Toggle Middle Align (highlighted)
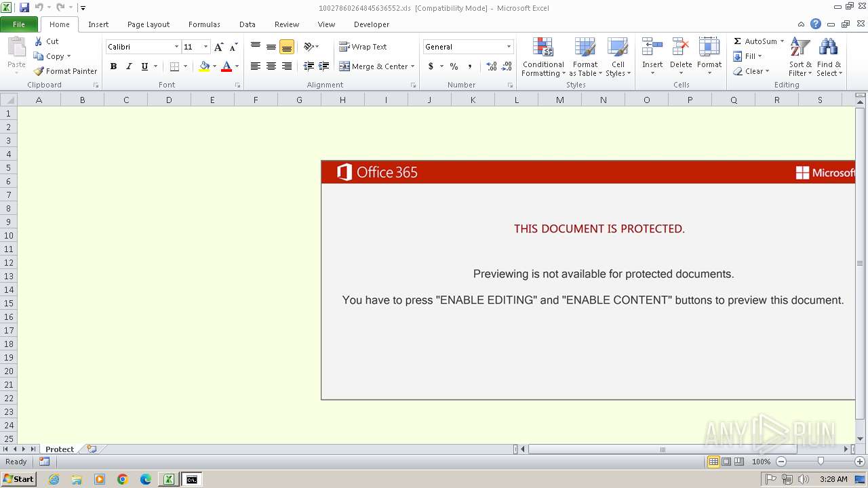 pos(287,47)
